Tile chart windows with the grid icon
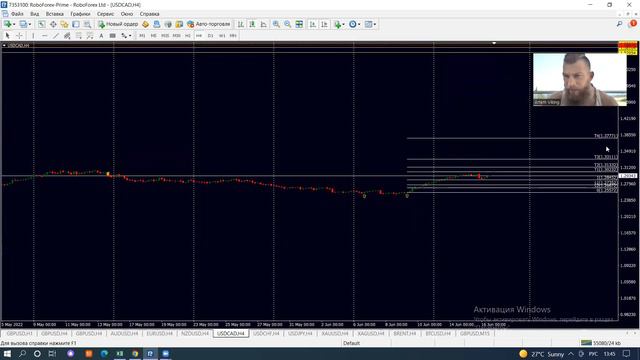Image resolution: width=640 pixels, height=360 pixels. click(299, 24)
